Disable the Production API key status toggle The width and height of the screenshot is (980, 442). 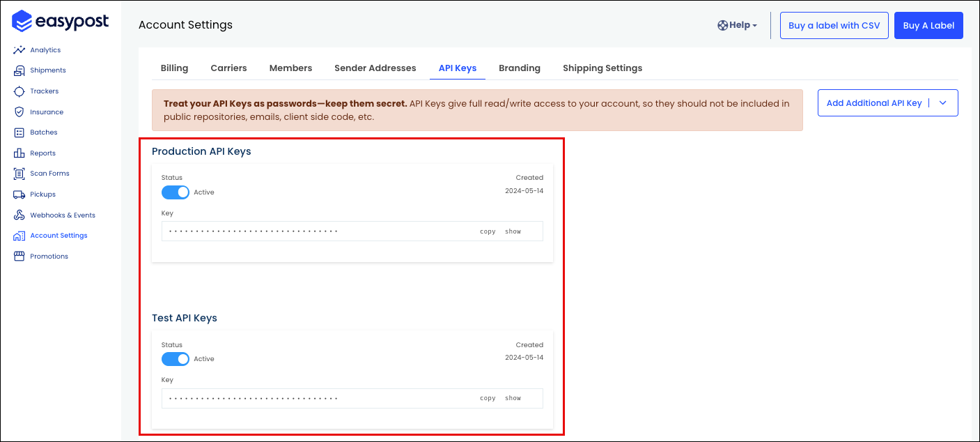pos(176,192)
